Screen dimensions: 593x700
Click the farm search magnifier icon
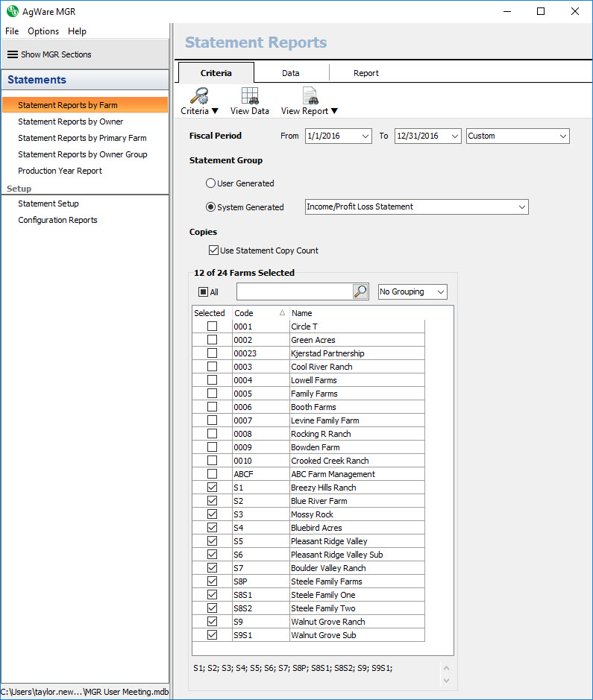coord(360,291)
